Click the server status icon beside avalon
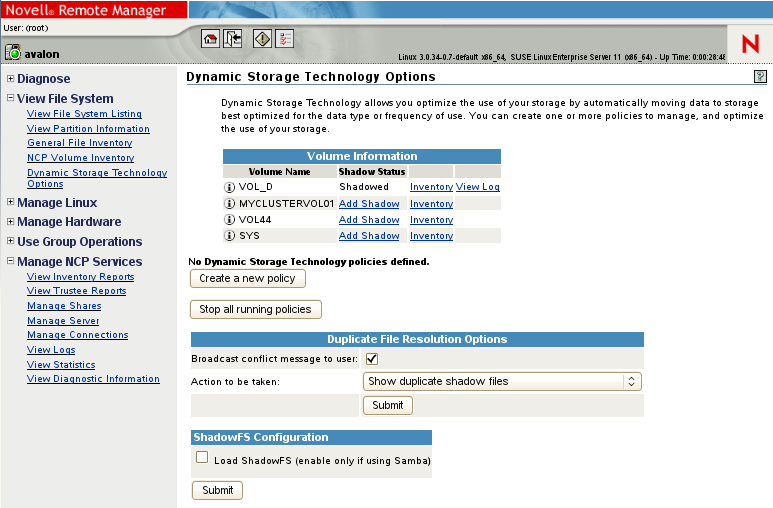This screenshot has width=773, height=508. pos(13,52)
